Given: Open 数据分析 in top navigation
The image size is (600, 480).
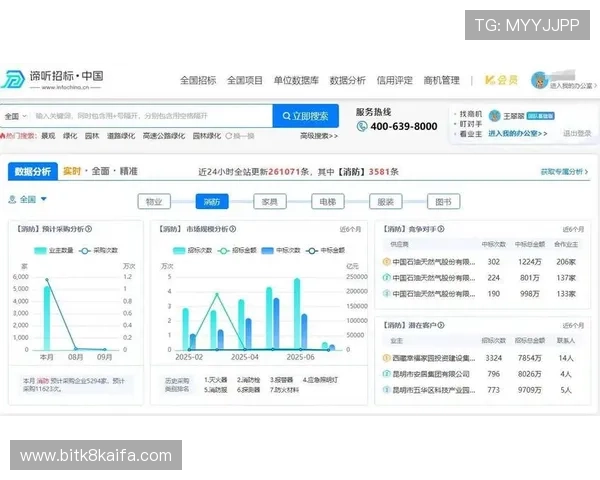Looking at the screenshot, I should pos(347,80).
